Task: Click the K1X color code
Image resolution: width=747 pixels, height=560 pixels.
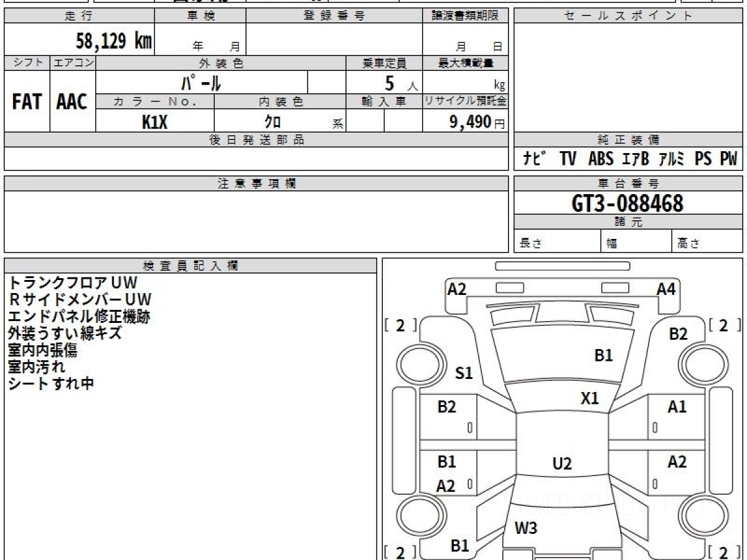Action: point(154,122)
